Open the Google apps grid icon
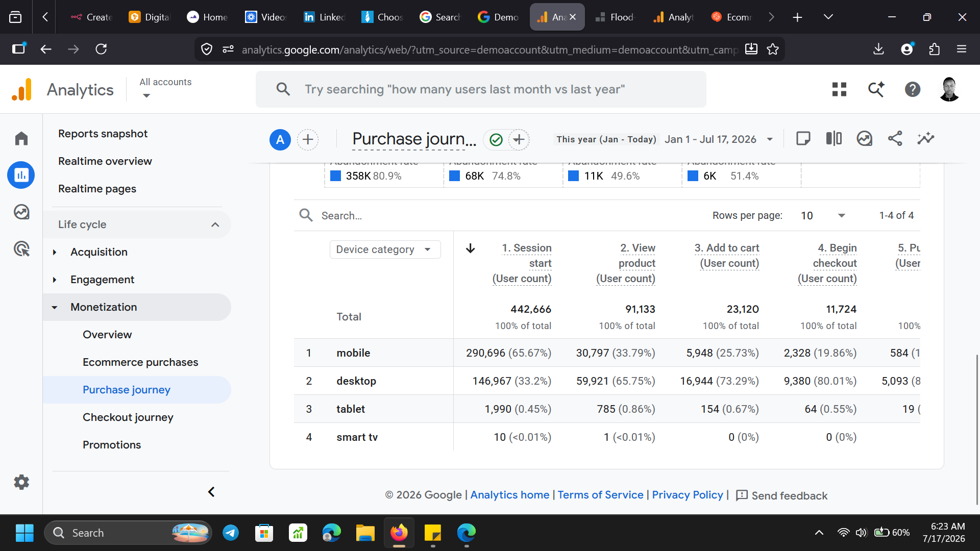The image size is (980, 551). [839, 89]
